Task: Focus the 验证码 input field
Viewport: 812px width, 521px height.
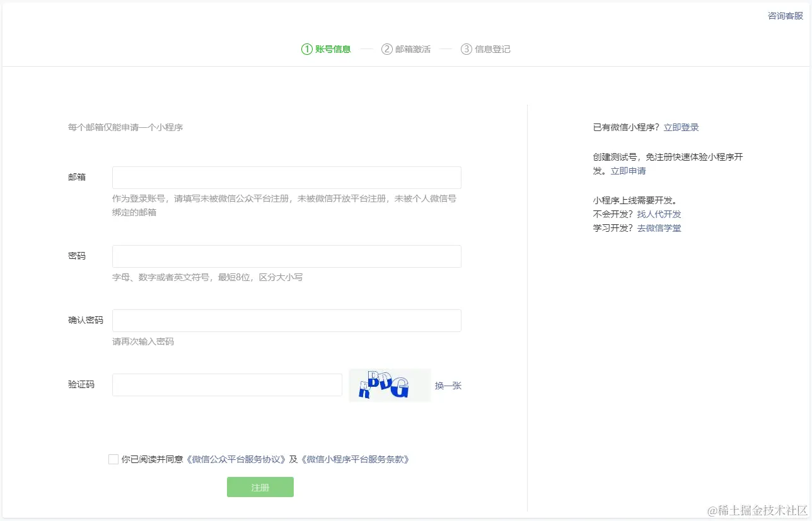Action: point(227,385)
